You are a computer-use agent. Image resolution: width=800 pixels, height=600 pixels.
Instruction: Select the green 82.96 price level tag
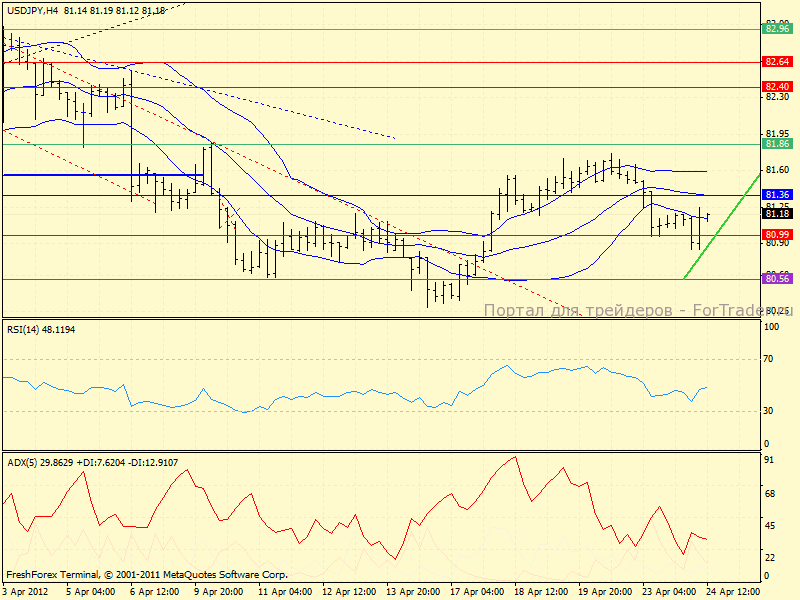click(778, 29)
